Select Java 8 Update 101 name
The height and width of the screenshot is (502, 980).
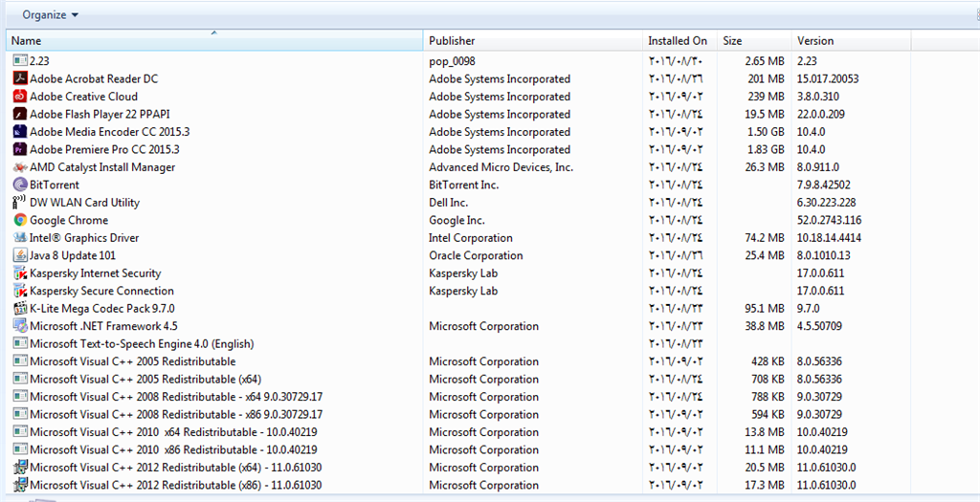(x=73, y=255)
